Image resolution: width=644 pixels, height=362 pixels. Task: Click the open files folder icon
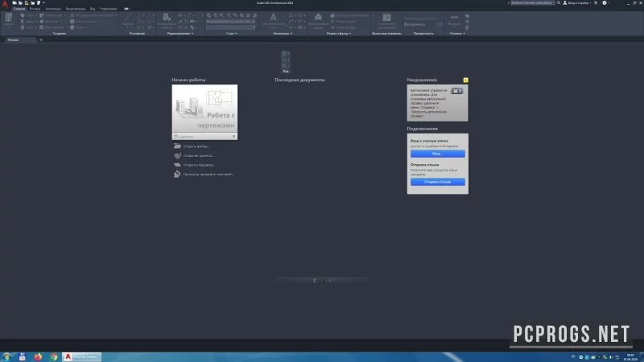pos(177,146)
